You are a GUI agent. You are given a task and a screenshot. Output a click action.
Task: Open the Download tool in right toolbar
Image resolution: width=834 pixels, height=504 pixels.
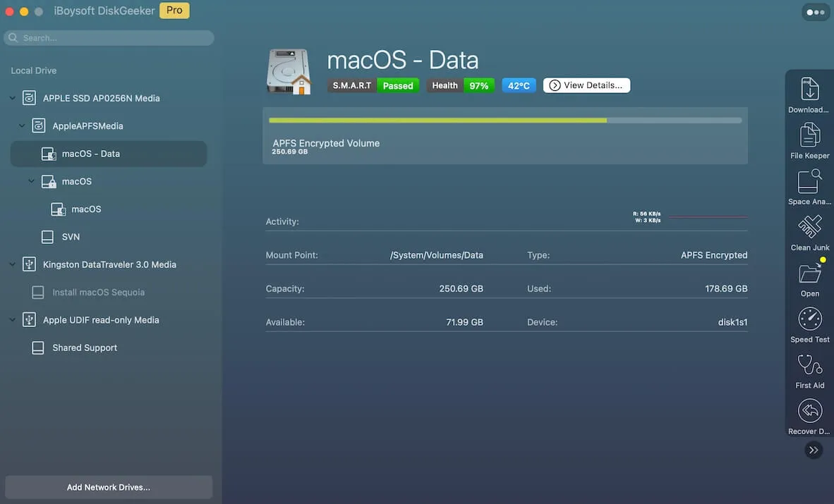pos(809,94)
